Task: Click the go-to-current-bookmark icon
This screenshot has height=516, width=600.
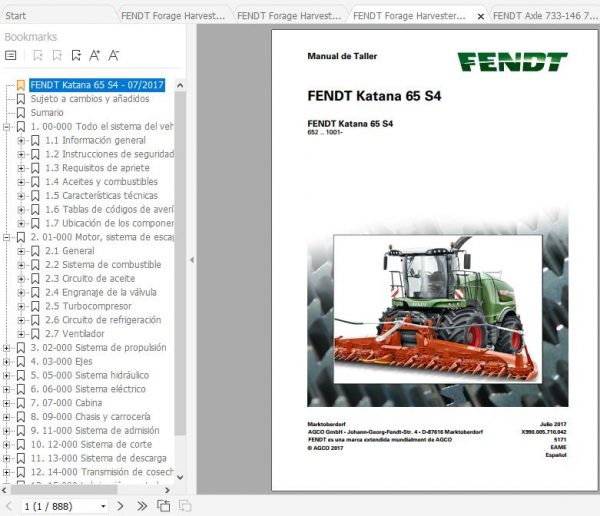Action: pyautogui.click(x=76, y=56)
